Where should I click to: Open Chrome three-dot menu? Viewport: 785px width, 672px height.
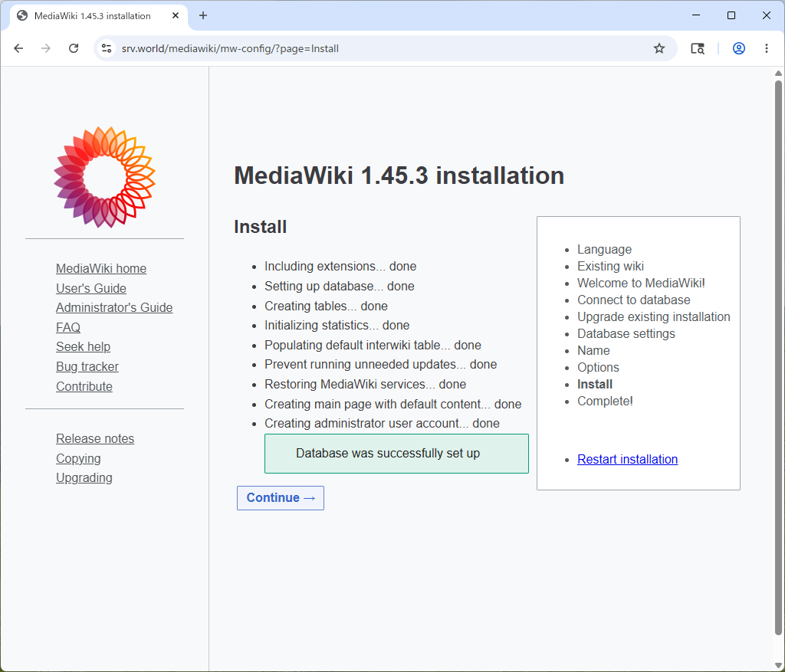(766, 48)
